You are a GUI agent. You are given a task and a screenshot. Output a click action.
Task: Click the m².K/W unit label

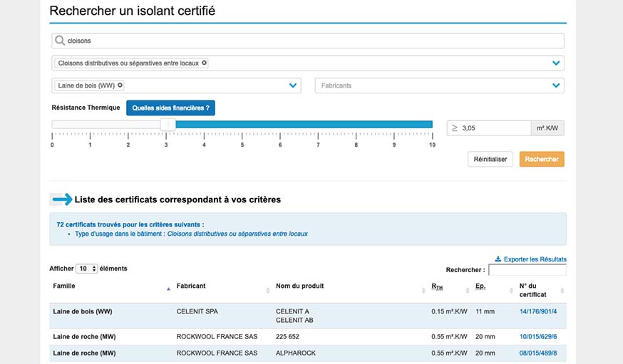click(x=547, y=128)
